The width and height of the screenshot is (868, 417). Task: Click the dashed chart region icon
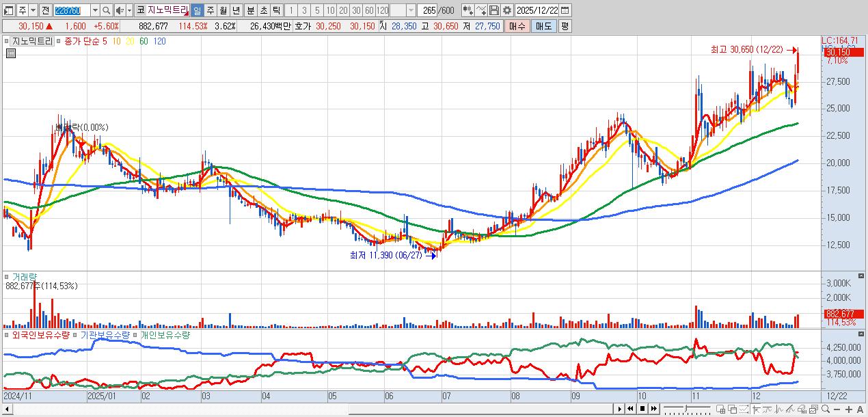744,409
